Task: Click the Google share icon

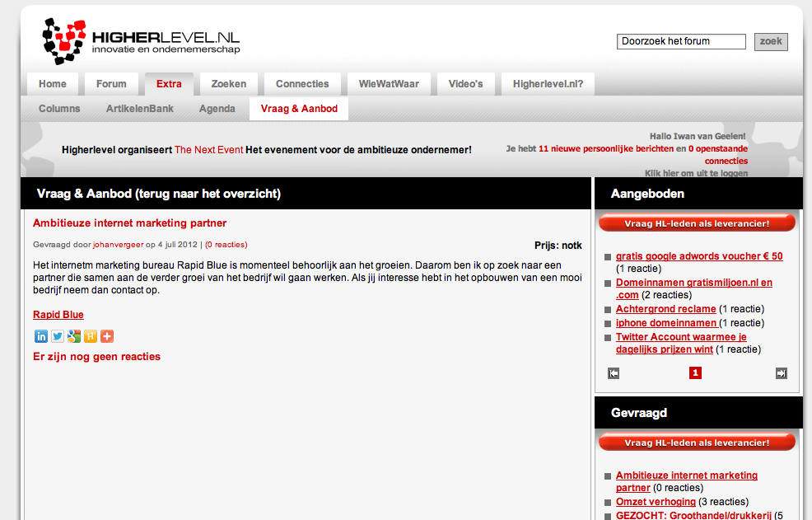Action: (74, 336)
